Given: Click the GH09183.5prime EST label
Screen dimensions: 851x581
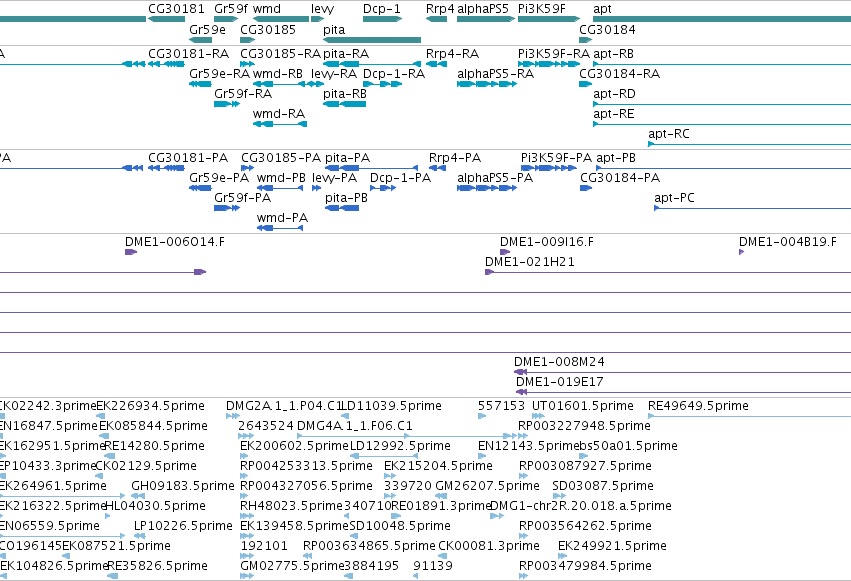Looking at the screenshot, I should 183,486.
